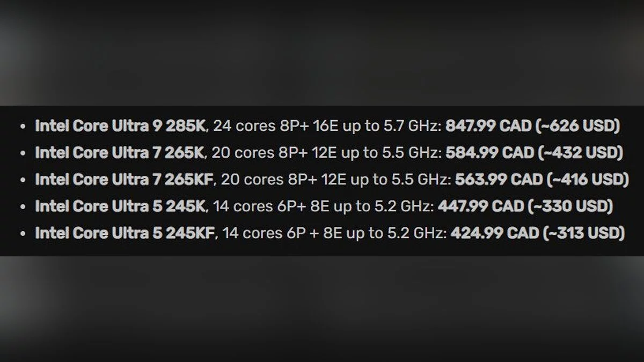Click the Intel Core Ultra 9 285K name
644x362 pixels.
point(120,126)
